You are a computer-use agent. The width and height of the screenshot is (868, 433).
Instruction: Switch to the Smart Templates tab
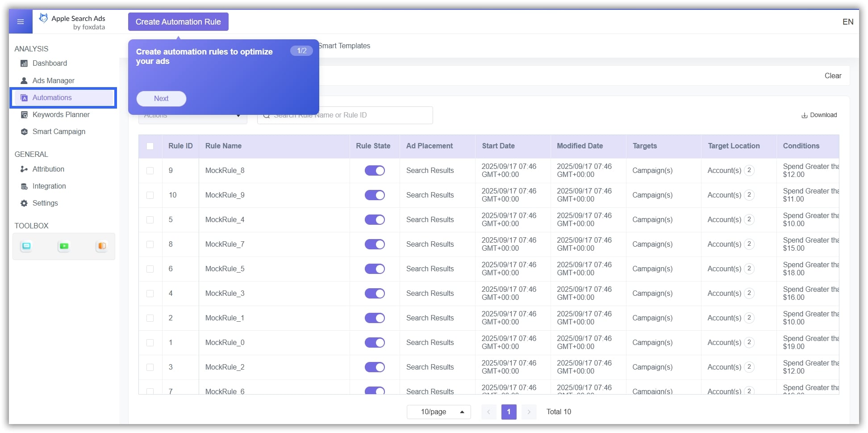pos(345,46)
